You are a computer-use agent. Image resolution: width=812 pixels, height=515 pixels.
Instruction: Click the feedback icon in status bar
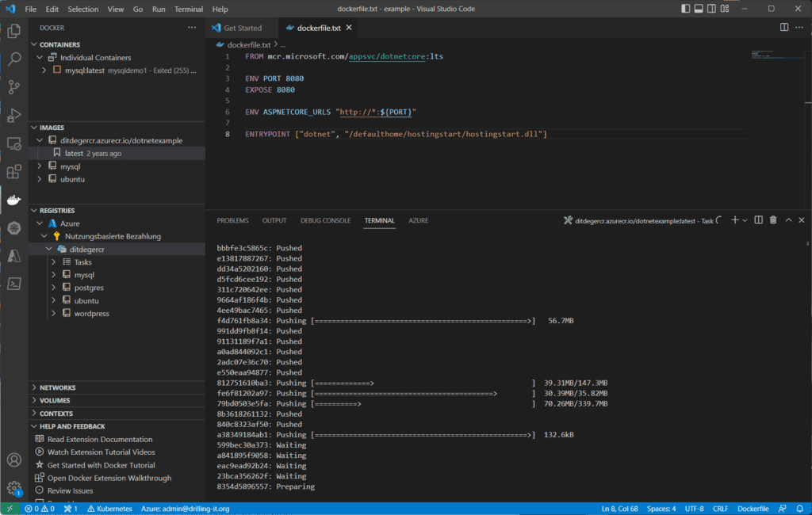click(782, 509)
